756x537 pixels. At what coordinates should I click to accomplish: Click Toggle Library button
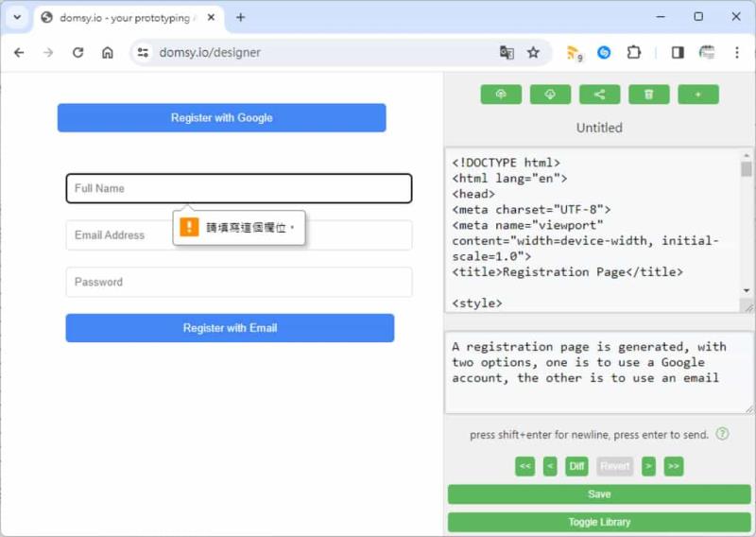pyautogui.click(x=599, y=522)
